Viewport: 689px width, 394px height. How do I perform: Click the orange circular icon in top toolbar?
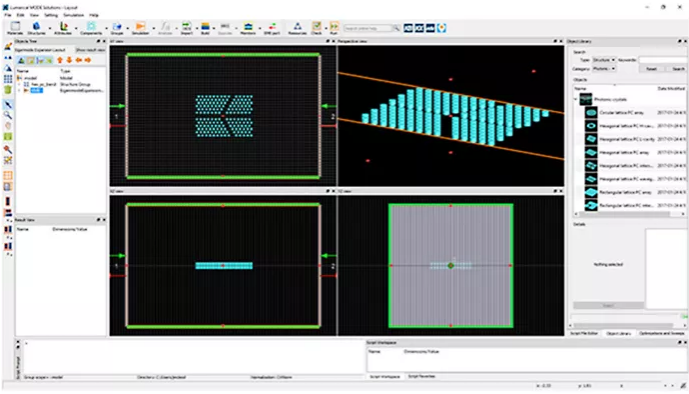442,28
